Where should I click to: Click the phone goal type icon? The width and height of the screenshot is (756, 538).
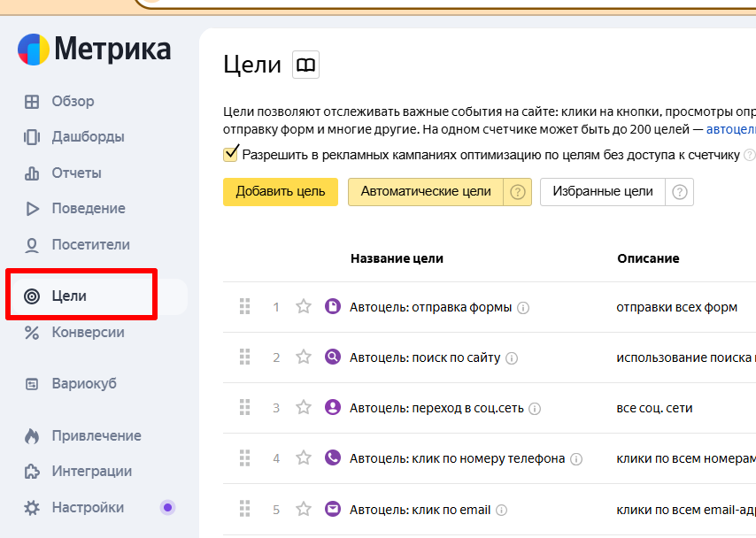[x=333, y=457]
